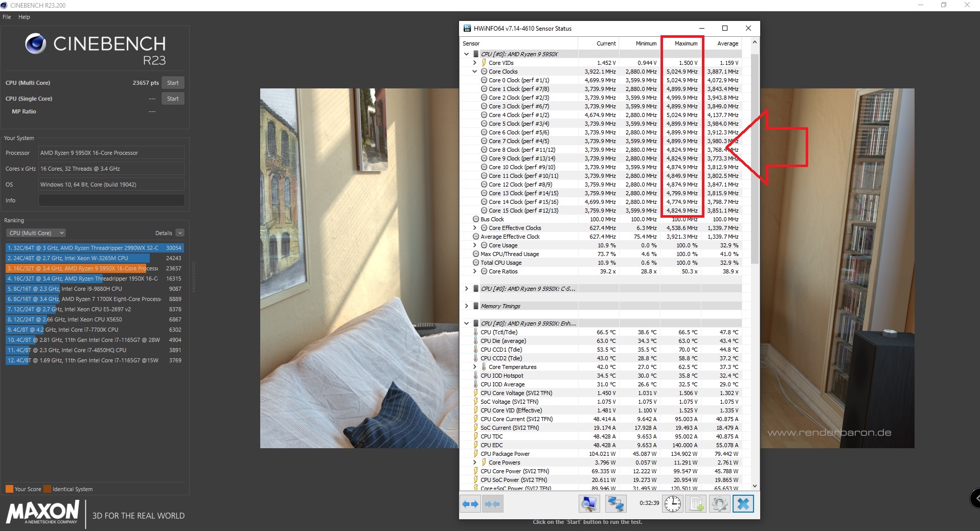The image size is (980, 531).
Task: Click the shrink-layout inward arrows icon in HWiNFO
Action: click(492, 504)
